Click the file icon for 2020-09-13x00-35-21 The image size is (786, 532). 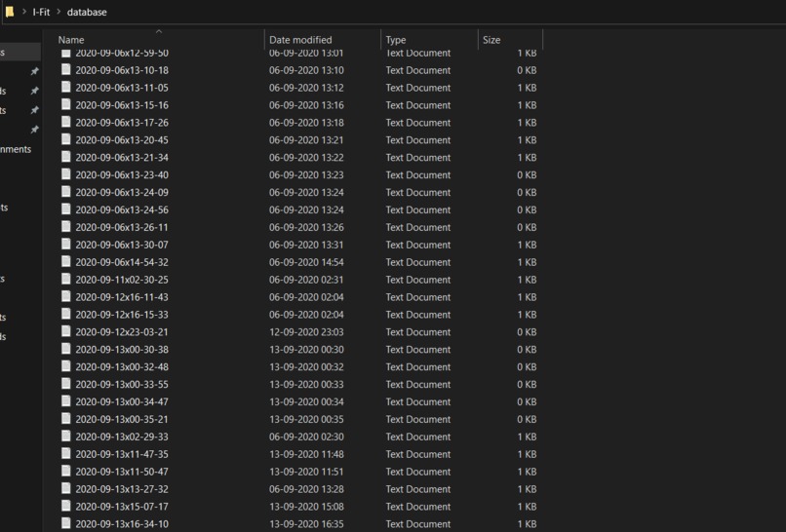click(65, 419)
